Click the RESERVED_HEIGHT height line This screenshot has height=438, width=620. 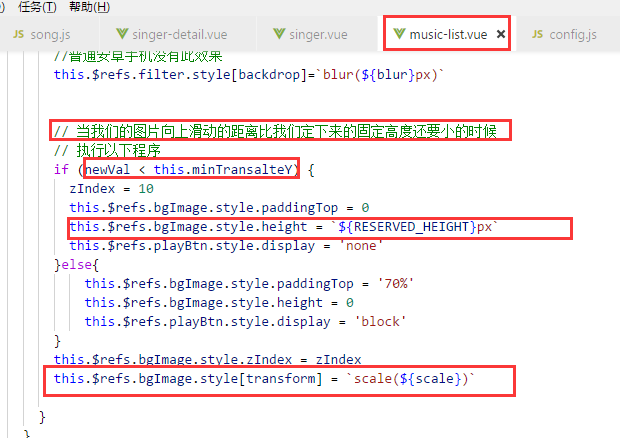click(x=284, y=227)
